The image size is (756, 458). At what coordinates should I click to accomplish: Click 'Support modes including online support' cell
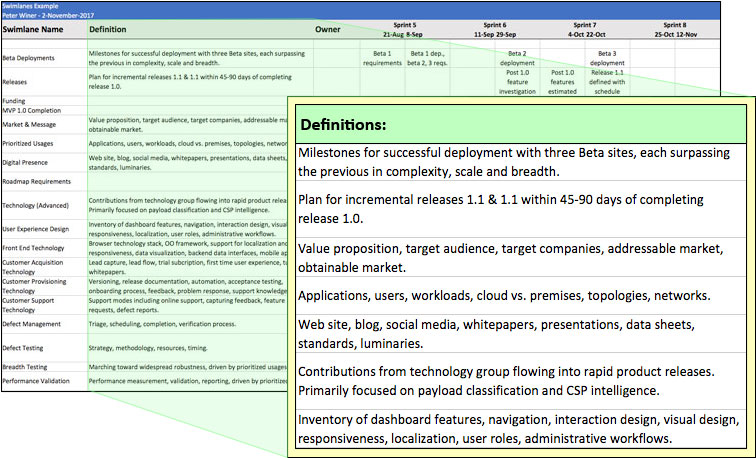click(x=187, y=305)
